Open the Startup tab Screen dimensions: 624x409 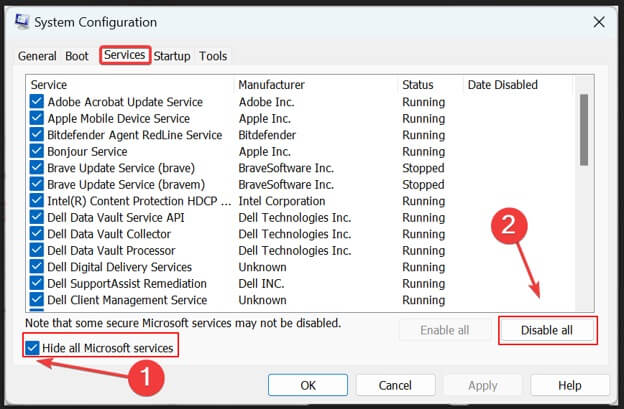(172, 56)
